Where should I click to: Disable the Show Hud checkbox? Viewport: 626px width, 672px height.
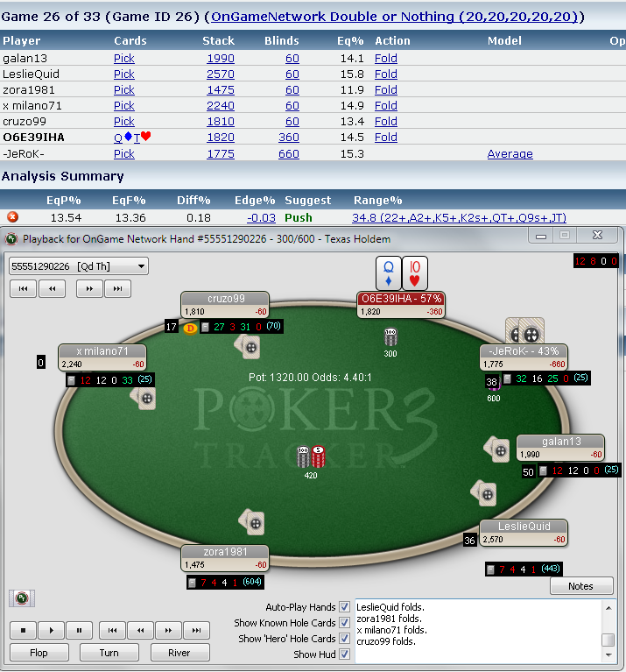click(x=344, y=654)
